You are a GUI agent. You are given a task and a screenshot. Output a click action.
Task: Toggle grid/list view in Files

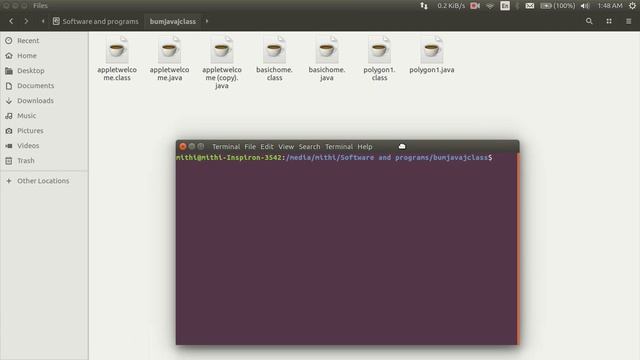609,21
